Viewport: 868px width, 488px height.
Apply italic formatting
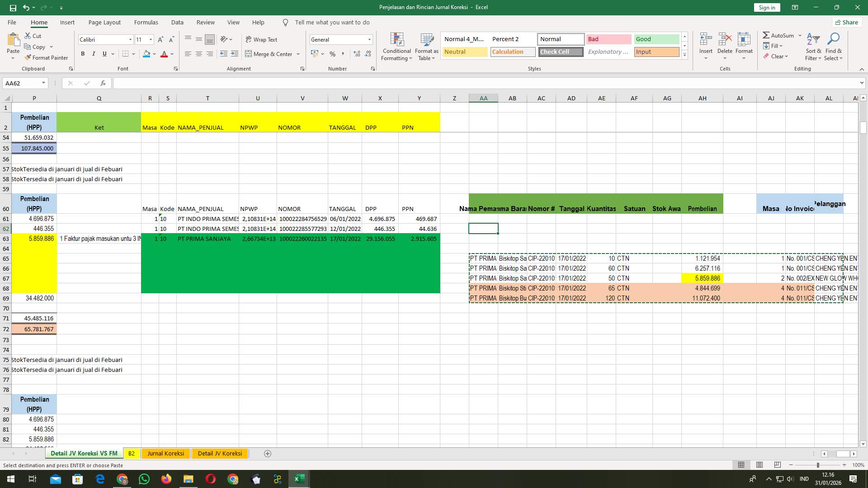point(94,54)
